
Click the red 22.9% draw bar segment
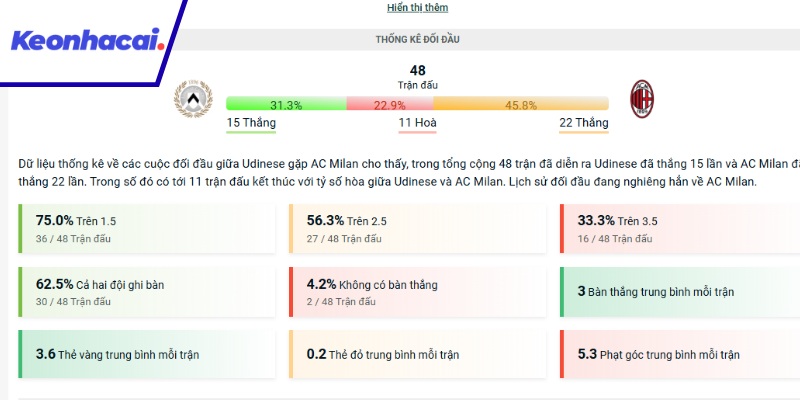(389, 104)
